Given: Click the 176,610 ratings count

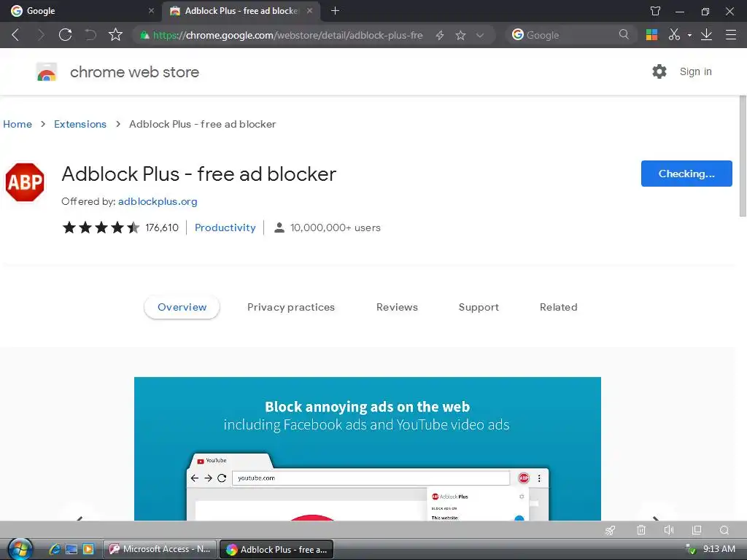Looking at the screenshot, I should click(162, 227).
